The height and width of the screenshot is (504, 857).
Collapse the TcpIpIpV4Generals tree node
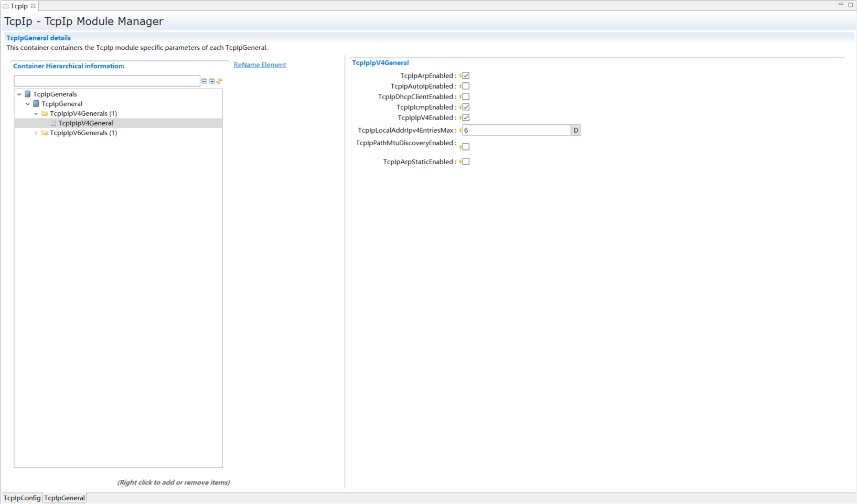click(36, 114)
